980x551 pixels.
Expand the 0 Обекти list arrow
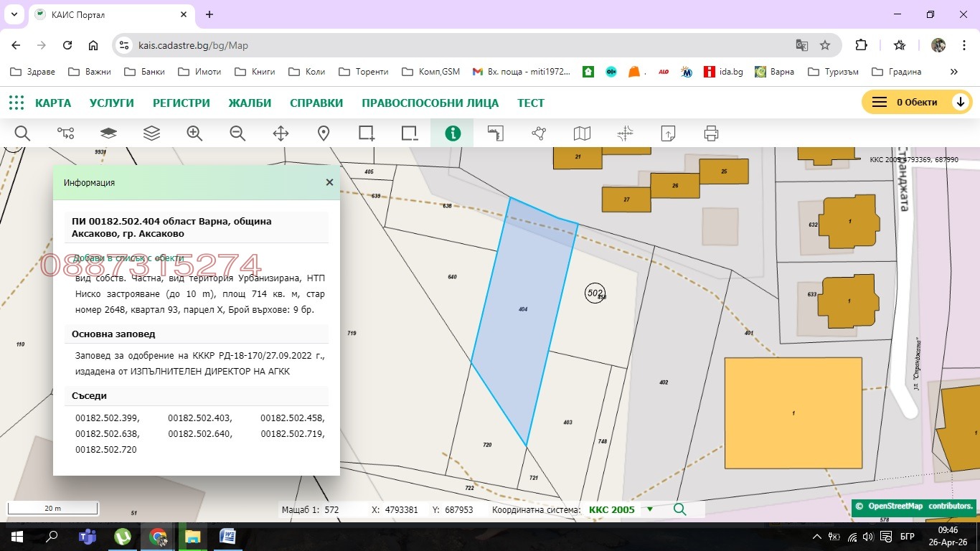pos(961,103)
